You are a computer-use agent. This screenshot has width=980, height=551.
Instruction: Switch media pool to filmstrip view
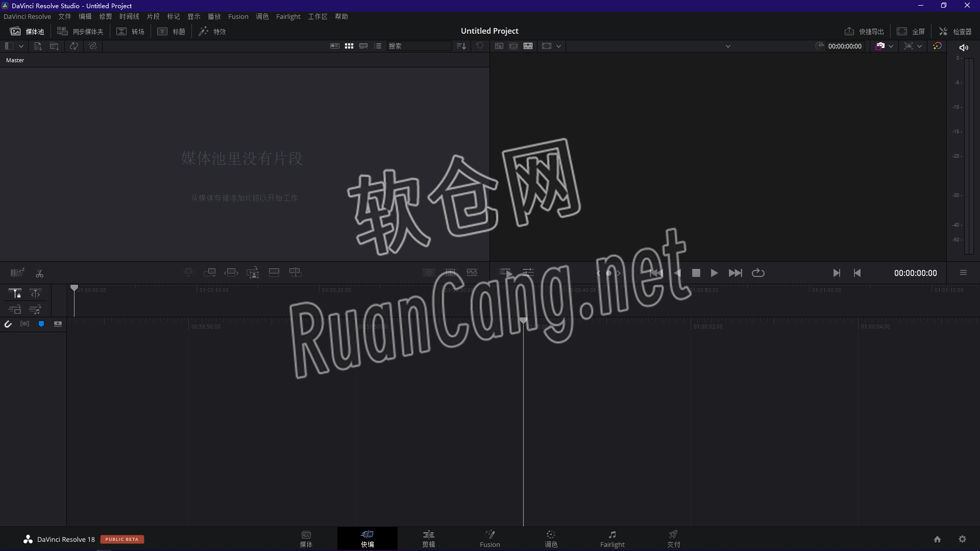point(363,46)
